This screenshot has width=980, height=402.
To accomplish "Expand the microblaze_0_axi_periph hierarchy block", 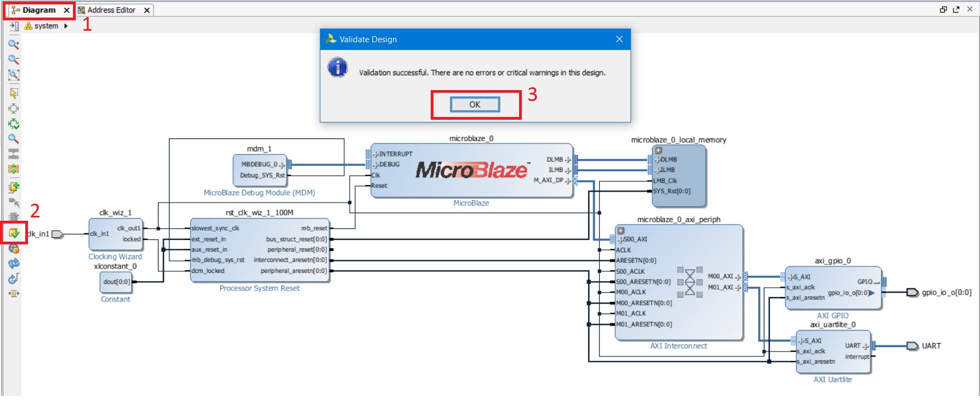I will [621, 231].
